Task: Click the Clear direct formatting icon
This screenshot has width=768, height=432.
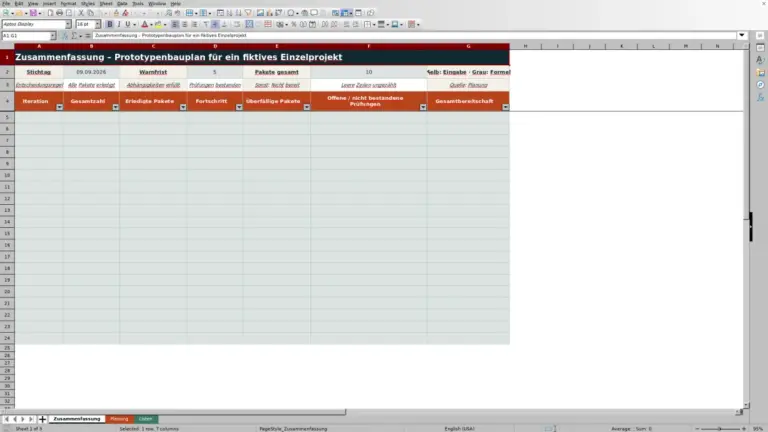Action: (125, 13)
